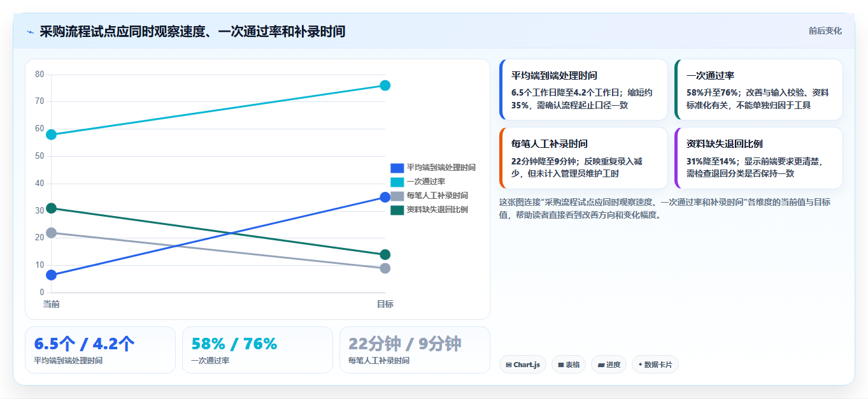This screenshot has width=868, height=399.
Task: Click the 表格 tag
Action: 569,365
